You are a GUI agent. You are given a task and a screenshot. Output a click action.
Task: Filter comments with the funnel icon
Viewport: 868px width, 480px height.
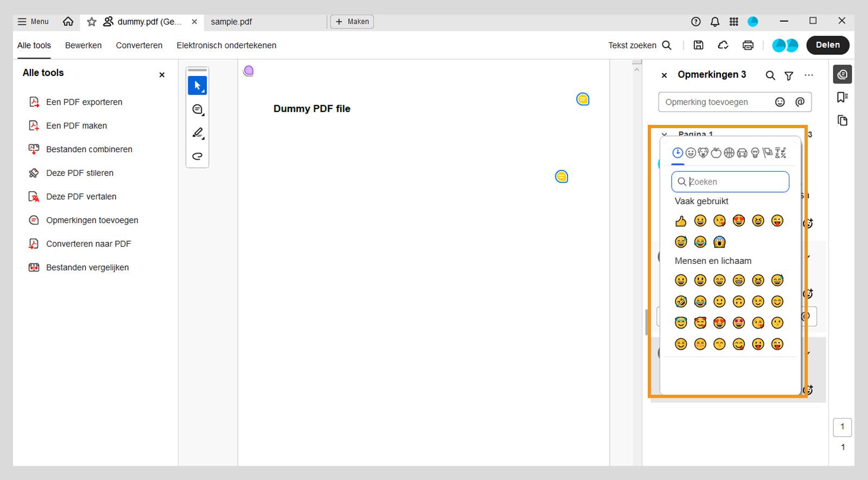click(789, 76)
